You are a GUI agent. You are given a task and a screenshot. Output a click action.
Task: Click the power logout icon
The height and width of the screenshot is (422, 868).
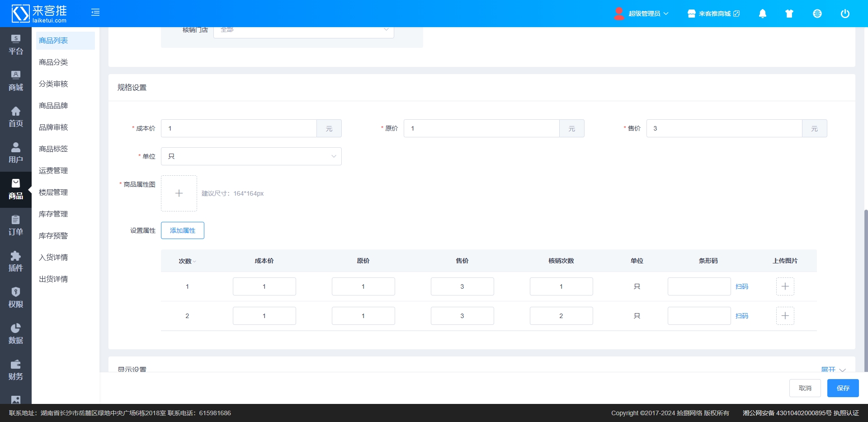(x=844, y=14)
